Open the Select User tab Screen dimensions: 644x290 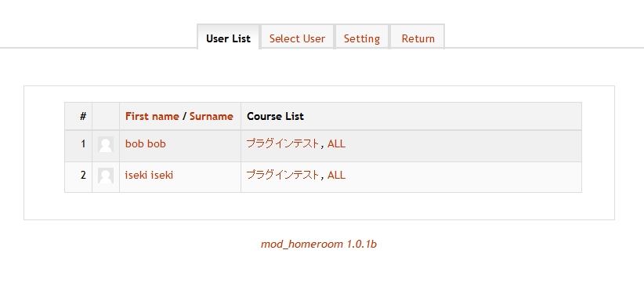(x=298, y=38)
